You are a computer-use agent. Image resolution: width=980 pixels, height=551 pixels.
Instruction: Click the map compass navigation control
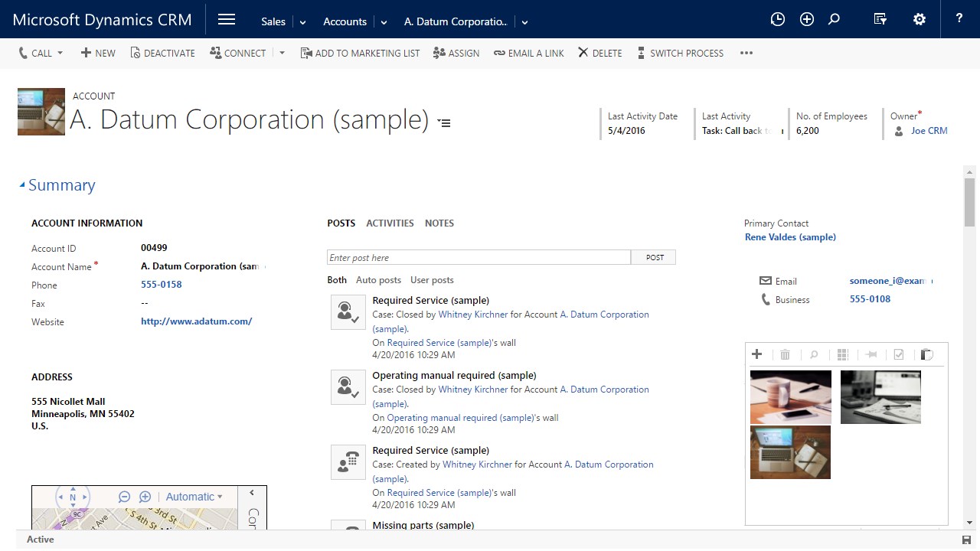73,497
